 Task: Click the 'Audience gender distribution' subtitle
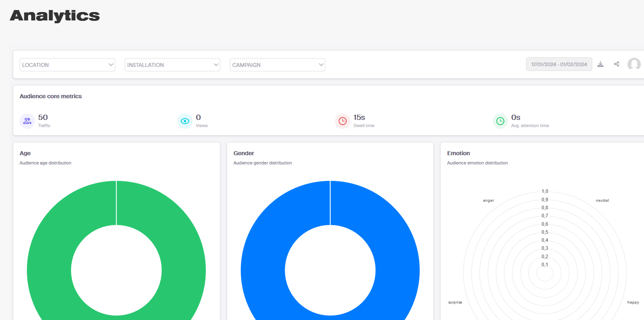(262, 163)
